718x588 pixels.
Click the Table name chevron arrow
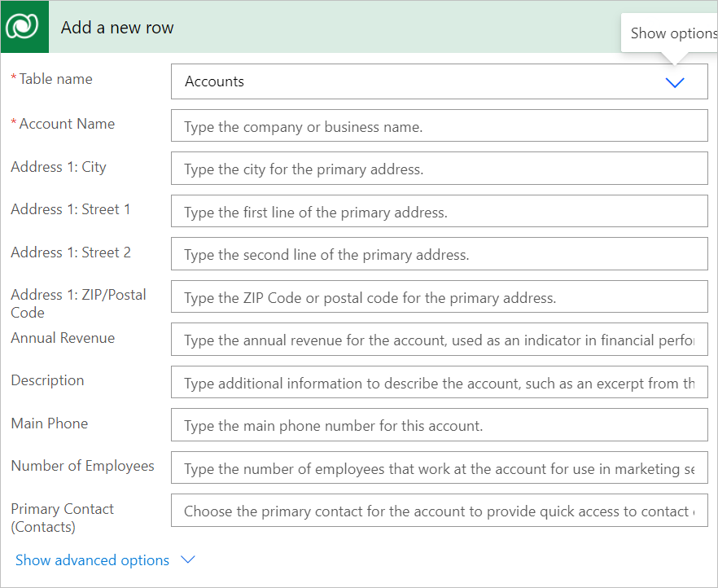click(674, 81)
